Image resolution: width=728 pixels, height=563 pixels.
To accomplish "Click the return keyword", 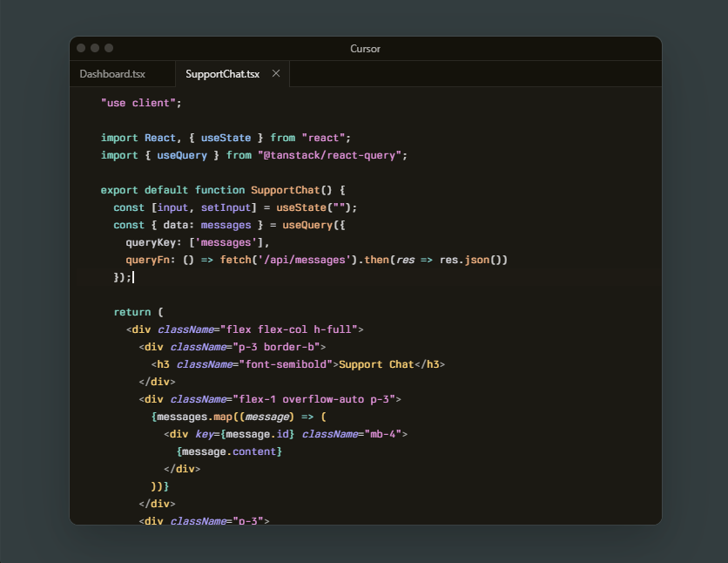I will tap(131, 312).
